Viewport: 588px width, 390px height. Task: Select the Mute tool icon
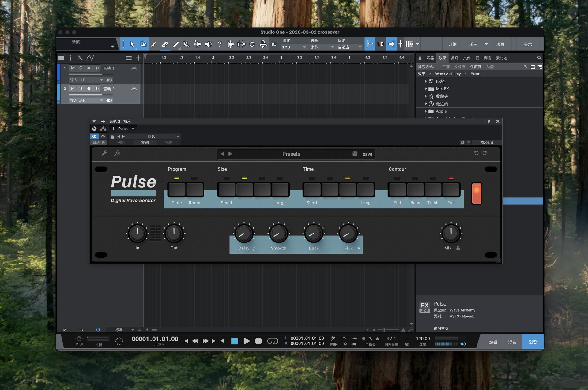coord(186,44)
